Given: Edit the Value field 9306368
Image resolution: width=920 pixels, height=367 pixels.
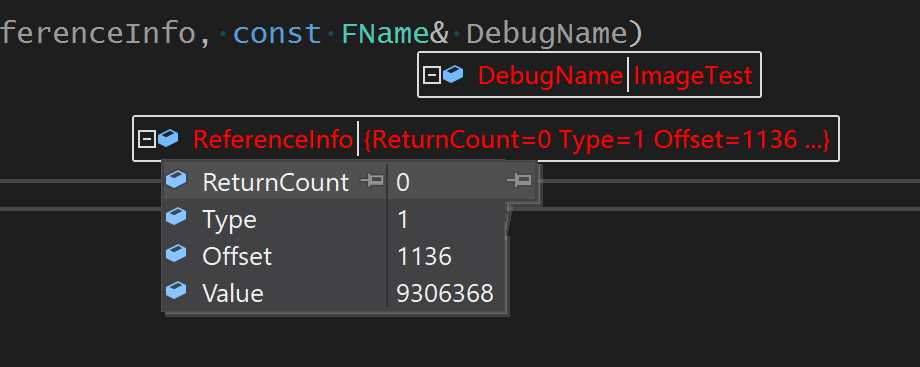Looking at the screenshot, I should pos(445,293).
